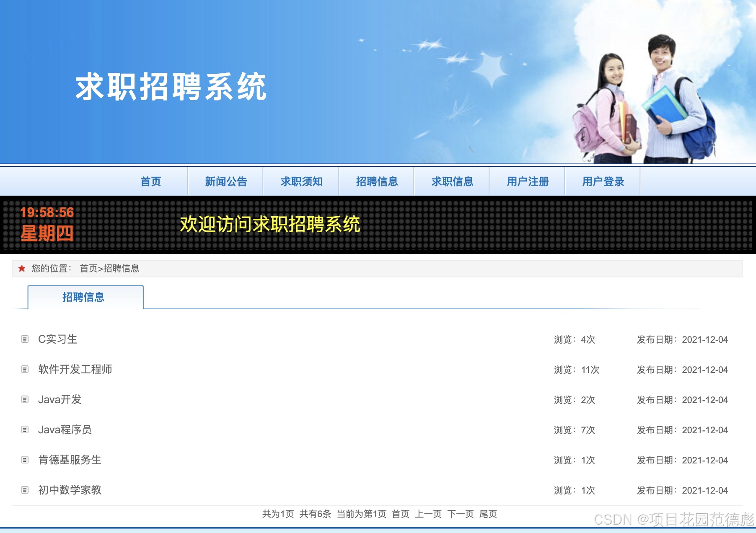Click the 共为1页 page count text
Viewport: 756px width, 533px height.
pos(278,514)
